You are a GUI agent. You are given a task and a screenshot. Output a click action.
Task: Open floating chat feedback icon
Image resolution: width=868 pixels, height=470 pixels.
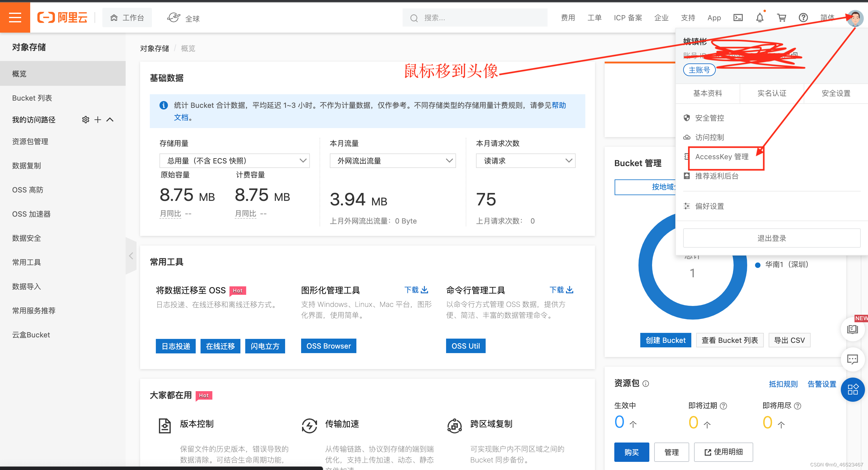(x=853, y=359)
